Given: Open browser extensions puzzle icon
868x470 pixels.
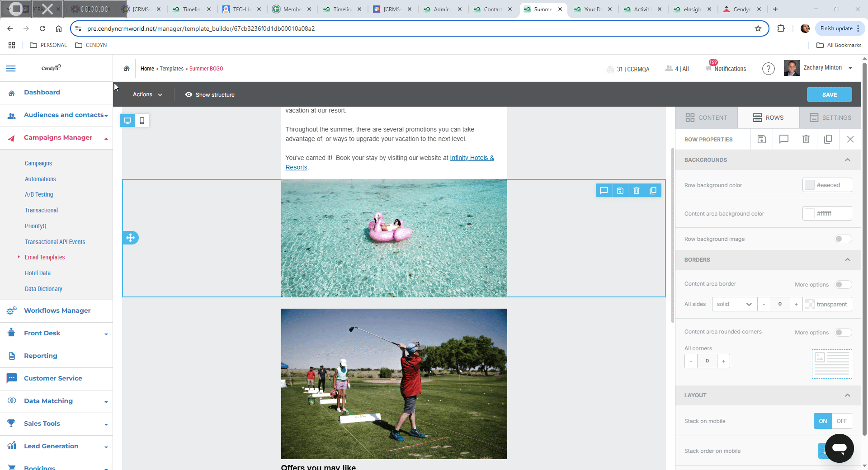Looking at the screenshot, I should pyautogui.click(x=781, y=28).
